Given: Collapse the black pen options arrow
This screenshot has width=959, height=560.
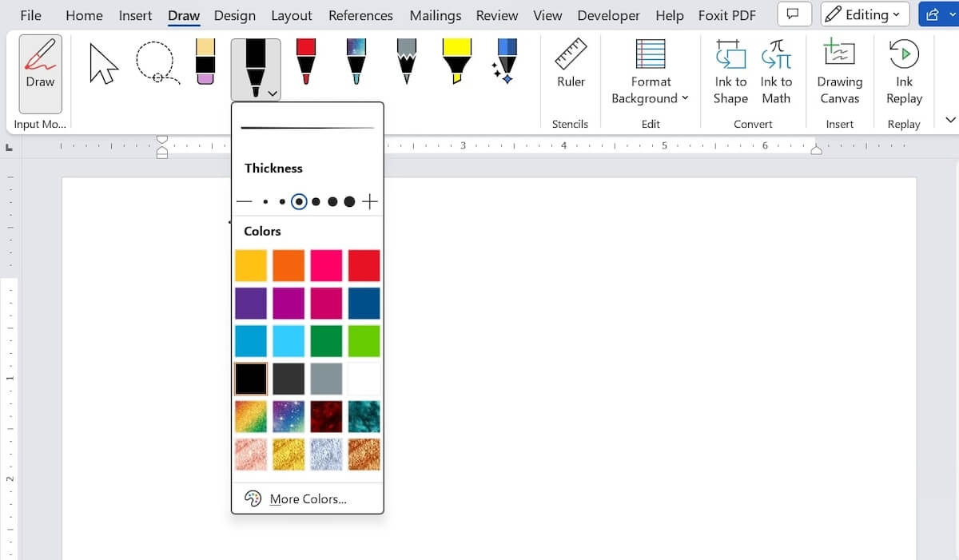Looking at the screenshot, I should point(273,93).
